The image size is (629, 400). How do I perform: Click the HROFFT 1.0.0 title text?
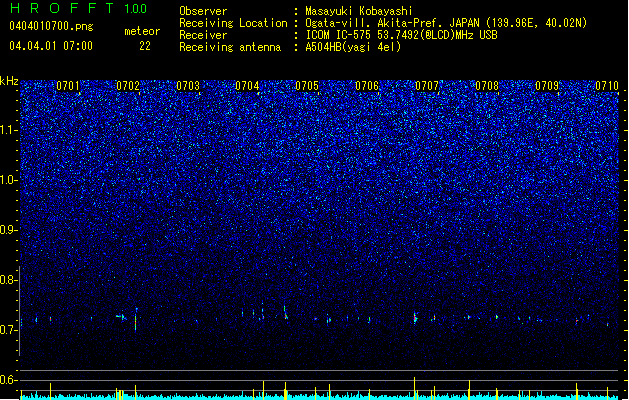coord(79,8)
